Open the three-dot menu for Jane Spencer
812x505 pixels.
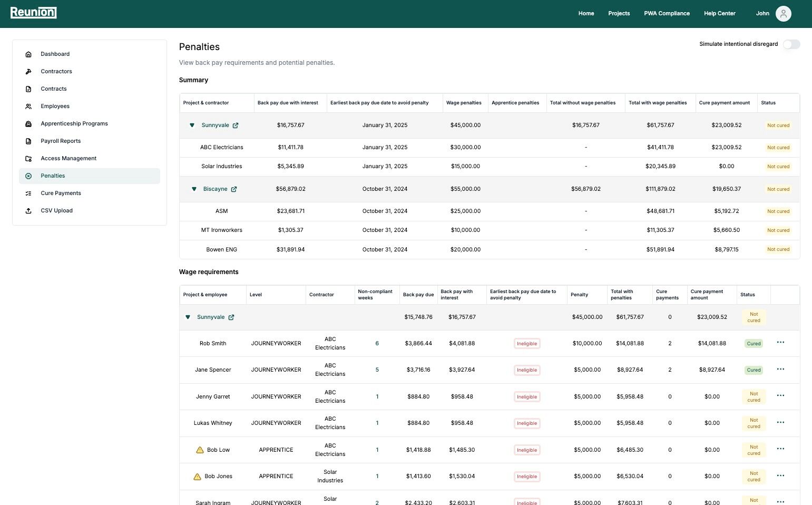tap(780, 370)
